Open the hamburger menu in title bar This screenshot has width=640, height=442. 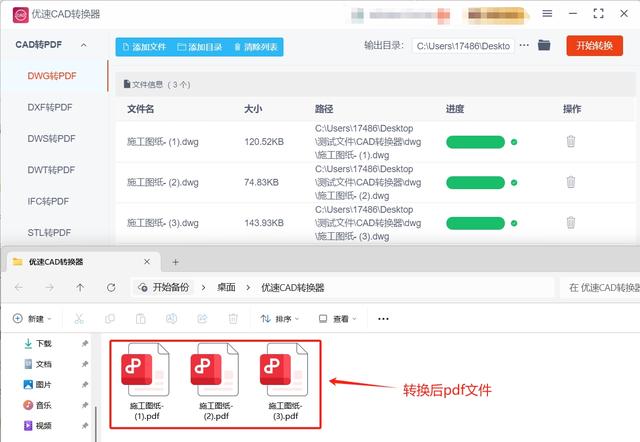[x=547, y=14]
